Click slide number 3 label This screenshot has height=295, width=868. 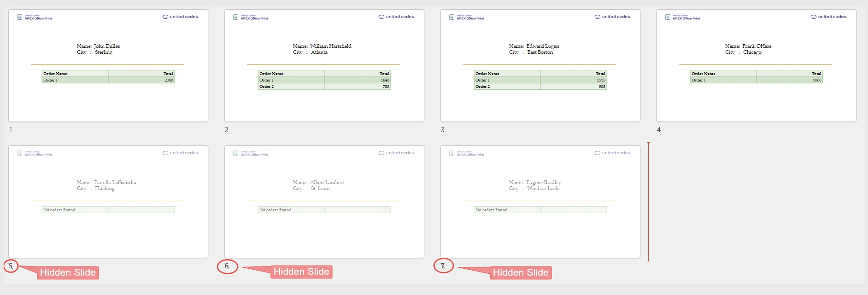[x=443, y=130]
